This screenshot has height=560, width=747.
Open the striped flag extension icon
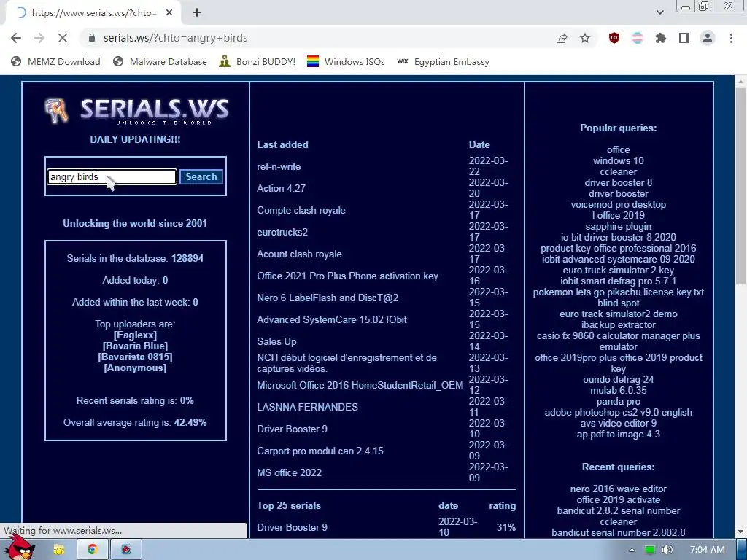[x=638, y=38]
